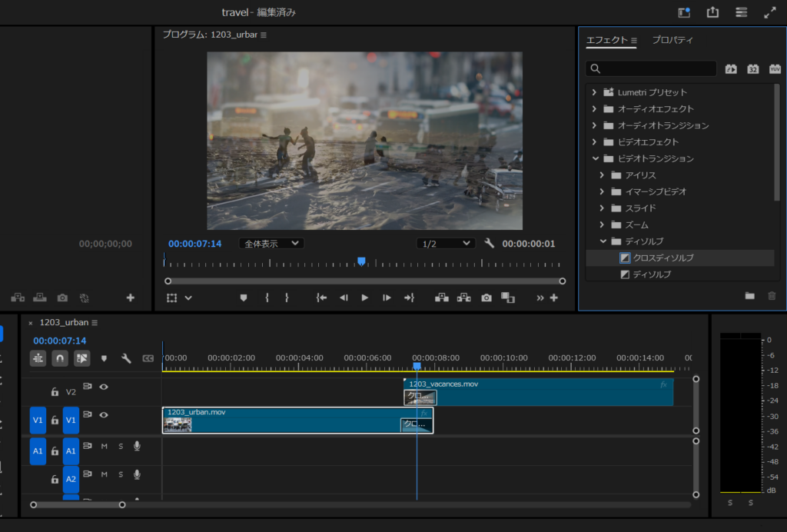
Task: Open the Quick Export share icon
Action: click(712, 12)
